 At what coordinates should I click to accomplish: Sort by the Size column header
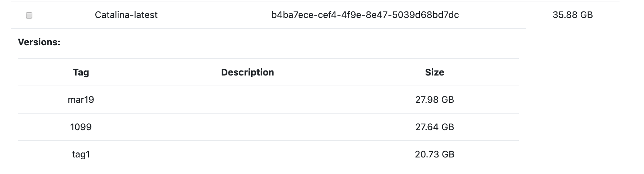(x=434, y=72)
